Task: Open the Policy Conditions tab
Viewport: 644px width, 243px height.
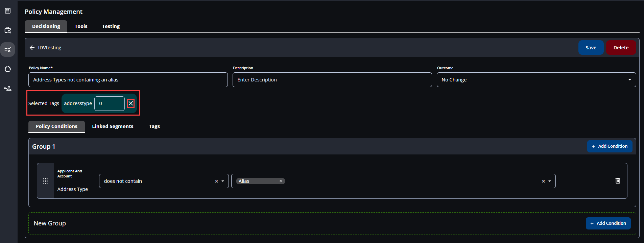Action: click(x=56, y=126)
